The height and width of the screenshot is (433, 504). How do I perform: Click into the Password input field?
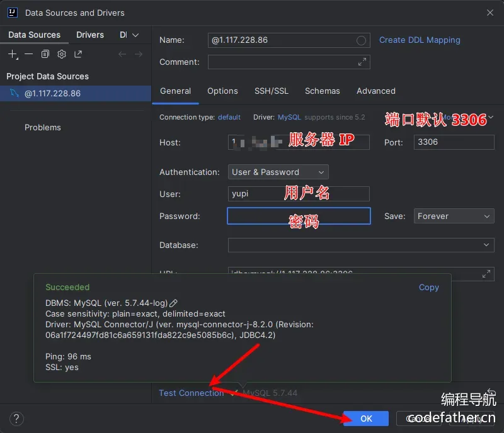[x=299, y=216]
